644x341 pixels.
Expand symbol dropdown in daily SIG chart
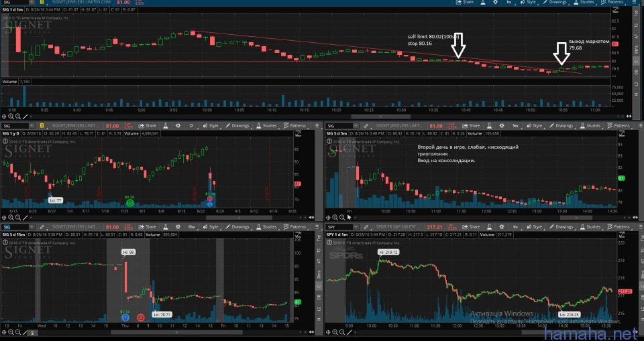tap(32, 125)
